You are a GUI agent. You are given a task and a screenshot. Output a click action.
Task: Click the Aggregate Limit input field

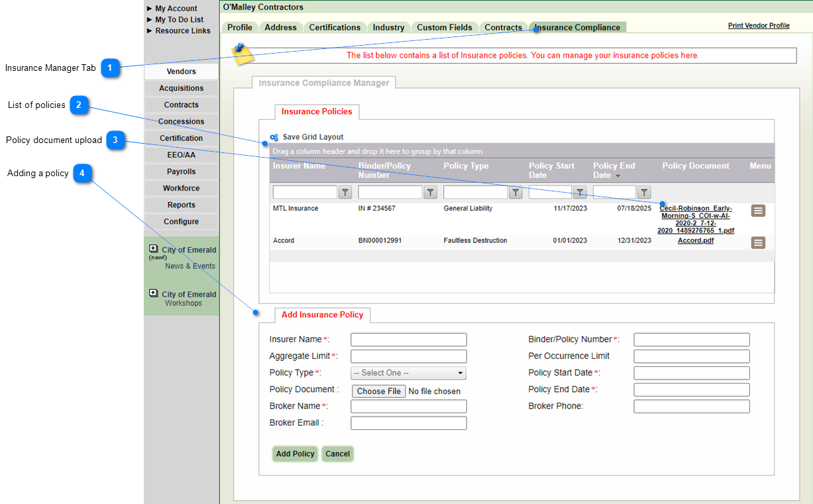(408, 356)
